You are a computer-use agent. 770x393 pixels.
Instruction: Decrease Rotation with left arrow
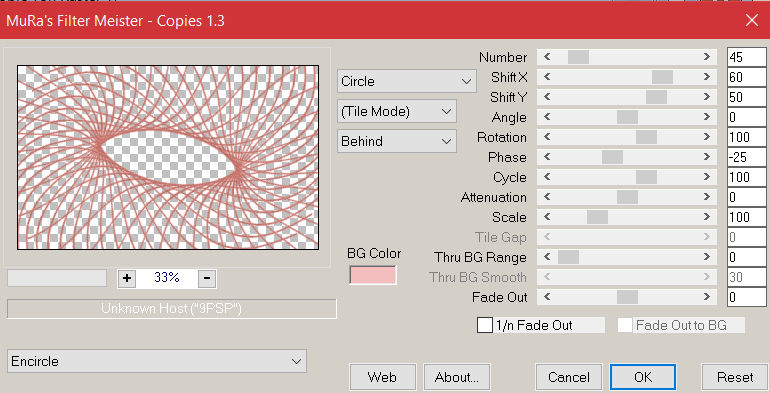pyautogui.click(x=547, y=137)
